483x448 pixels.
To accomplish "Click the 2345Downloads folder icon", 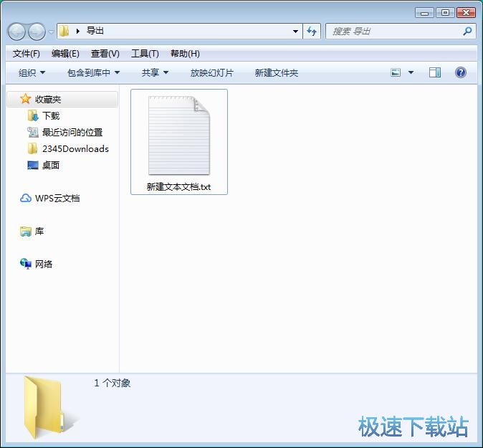I will coord(32,148).
